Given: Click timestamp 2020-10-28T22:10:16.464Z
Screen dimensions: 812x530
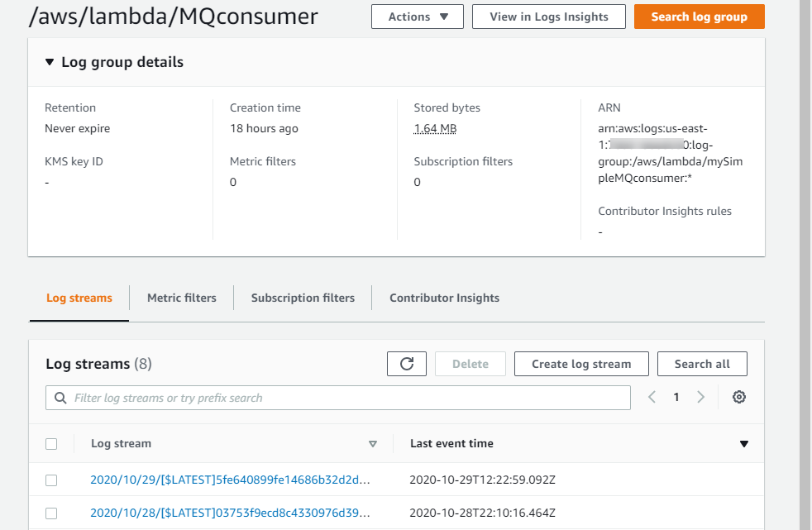Looking at the screenshot, I should (482, 513).
